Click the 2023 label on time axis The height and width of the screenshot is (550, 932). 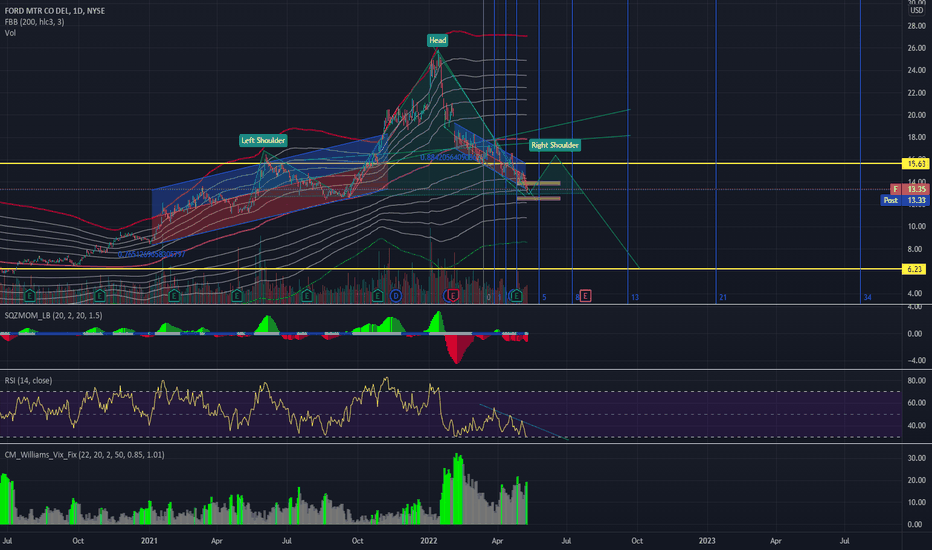coord(707,541)
